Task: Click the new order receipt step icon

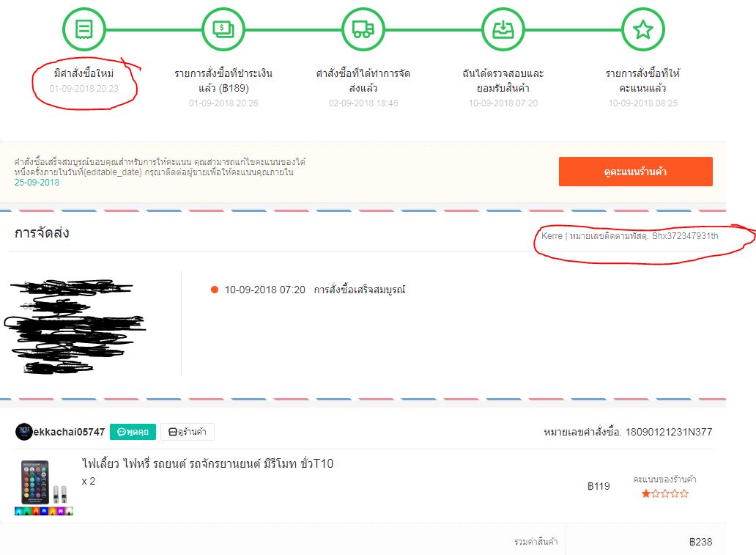Action: click(84, 29)
